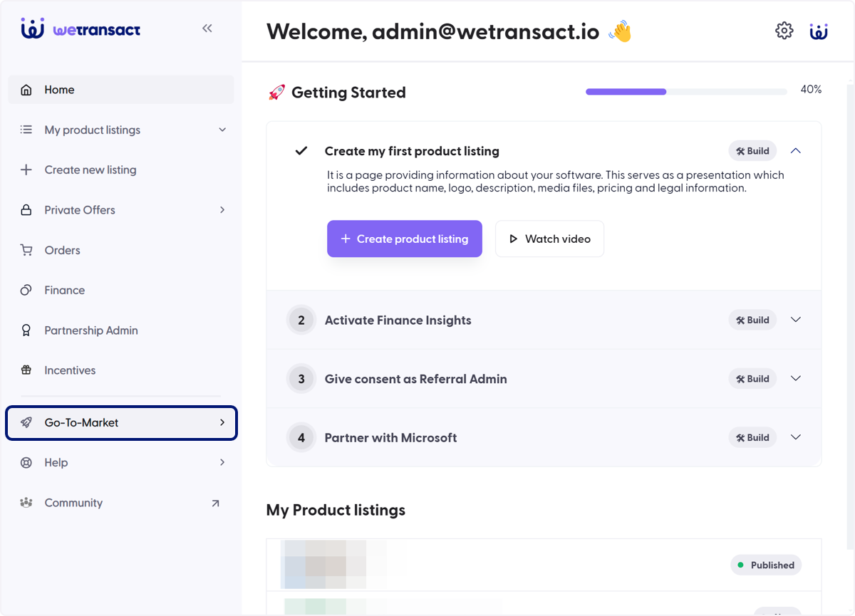Click the Build tag on Give consent as Referral Admin
The width and height of the screenshot is (855, 616).
[752, 379]
